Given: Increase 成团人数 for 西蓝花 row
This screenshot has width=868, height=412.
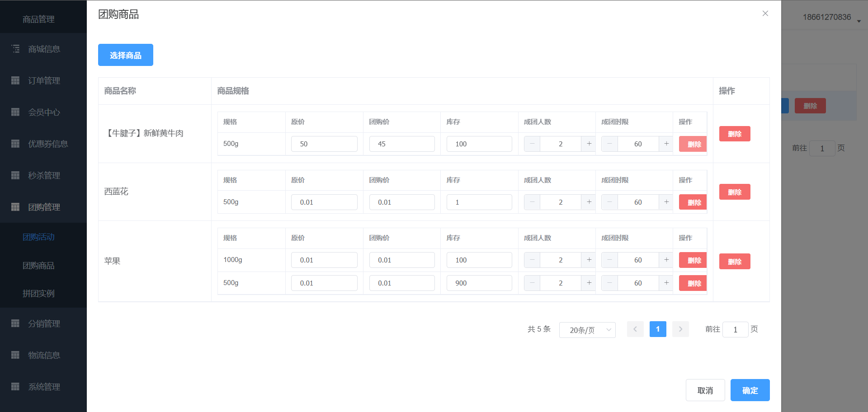Looking at the screenshot, I should pos(589,202).
